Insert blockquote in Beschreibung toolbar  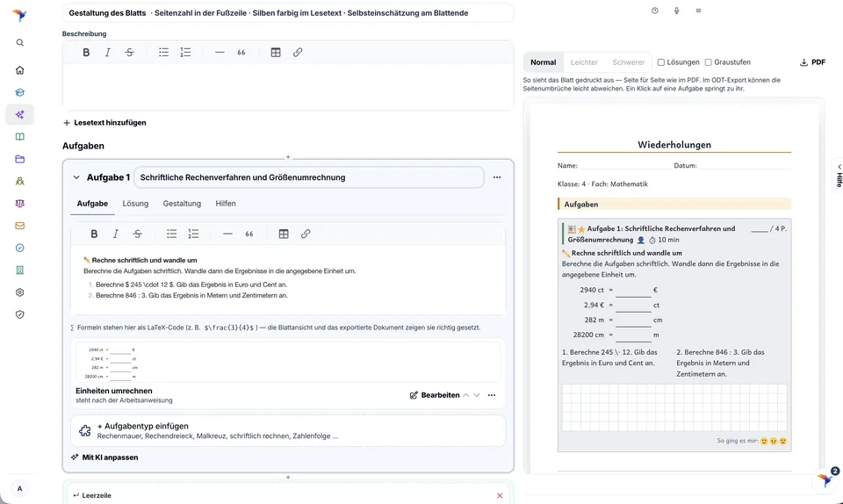241,52
